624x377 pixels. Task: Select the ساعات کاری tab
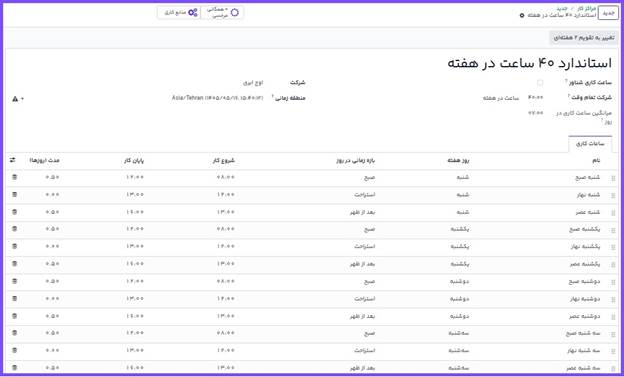click(x=590, y=144)
